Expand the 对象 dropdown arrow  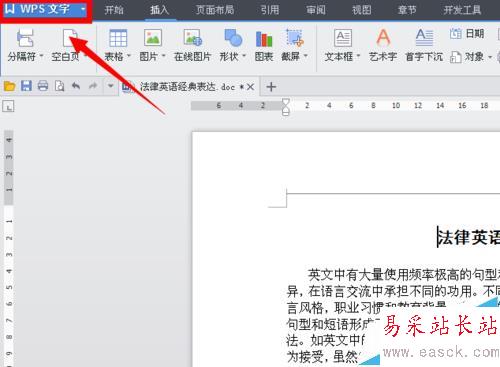pyautogui.click(x=490, y=57)
